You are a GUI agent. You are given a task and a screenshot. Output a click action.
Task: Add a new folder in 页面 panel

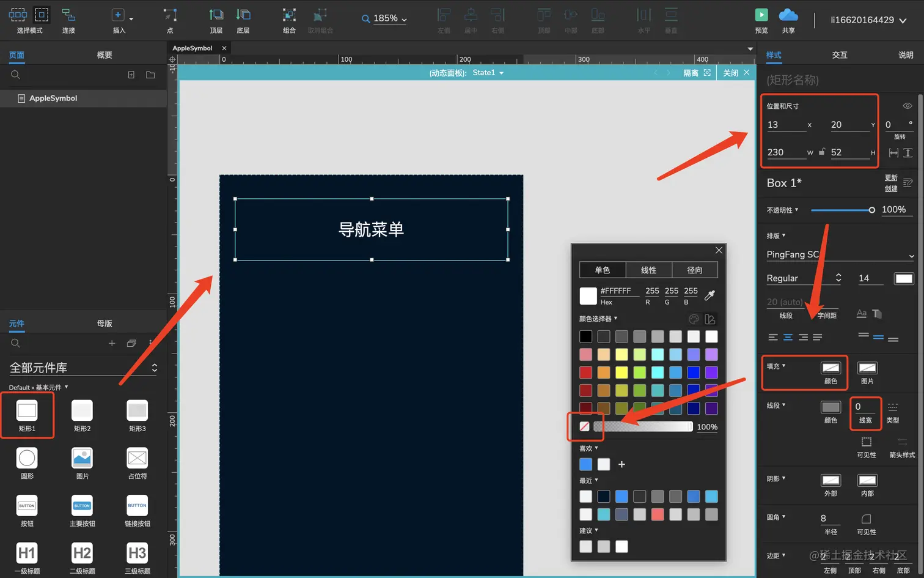coord(150,75)
